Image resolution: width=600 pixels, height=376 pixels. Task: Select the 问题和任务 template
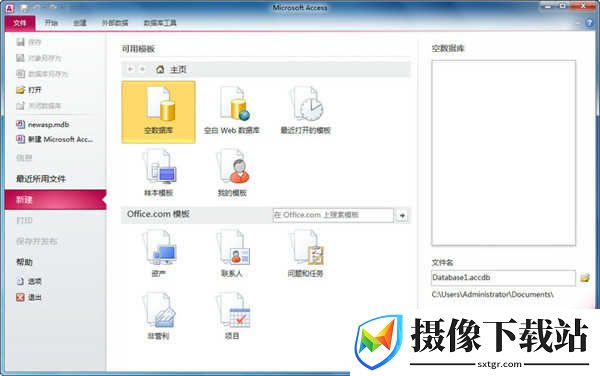pos(305,254)
